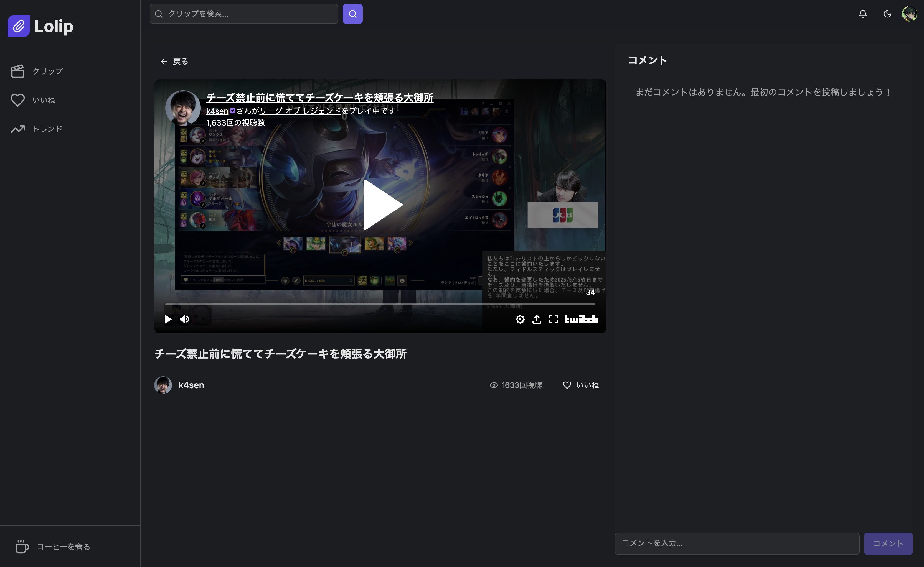Open the video player settings gear

coord(520,319)
